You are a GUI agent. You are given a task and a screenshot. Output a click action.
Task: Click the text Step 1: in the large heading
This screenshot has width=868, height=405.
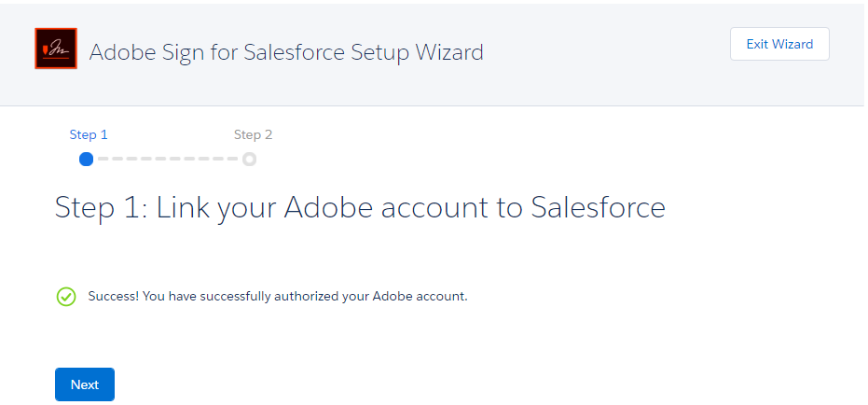[x=102, y=207]
